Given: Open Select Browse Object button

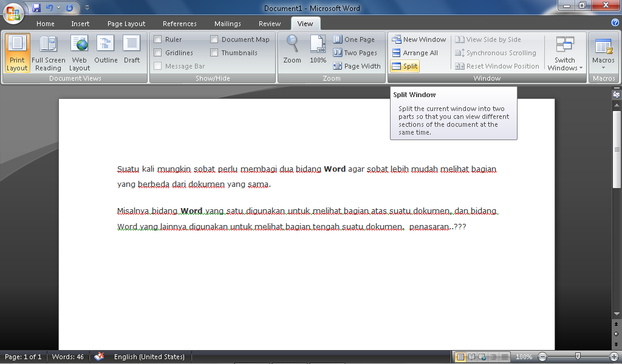Looking at the screenshot, I should (x=617, y=334).
